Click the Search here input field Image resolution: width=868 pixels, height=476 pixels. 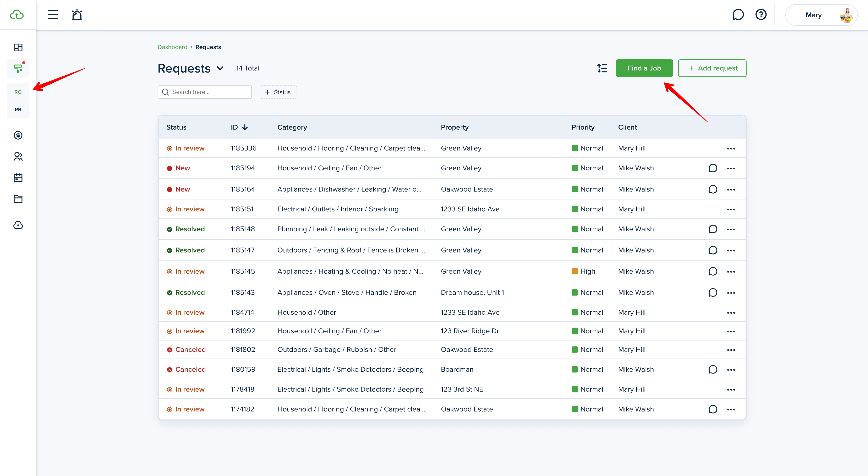[209, 92]
